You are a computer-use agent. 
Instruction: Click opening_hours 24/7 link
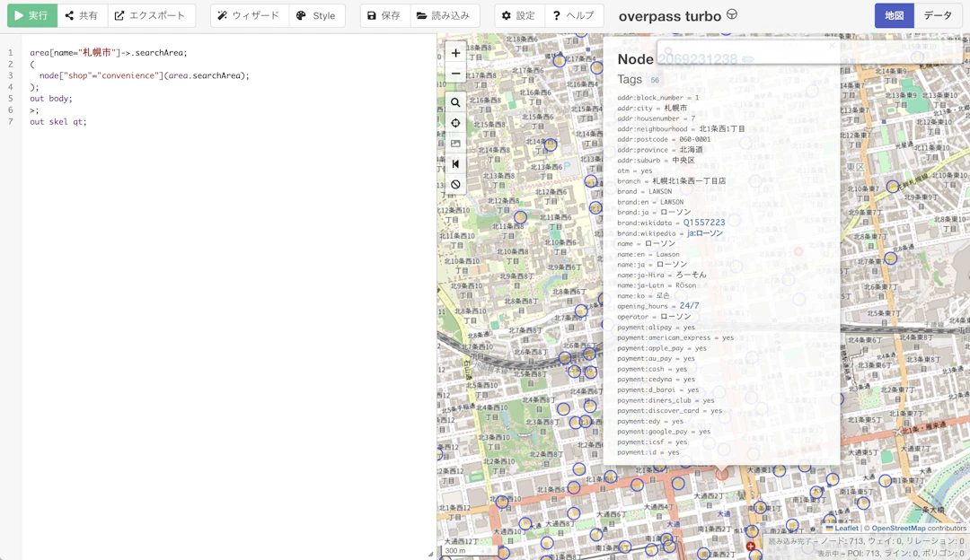(689, 306)
